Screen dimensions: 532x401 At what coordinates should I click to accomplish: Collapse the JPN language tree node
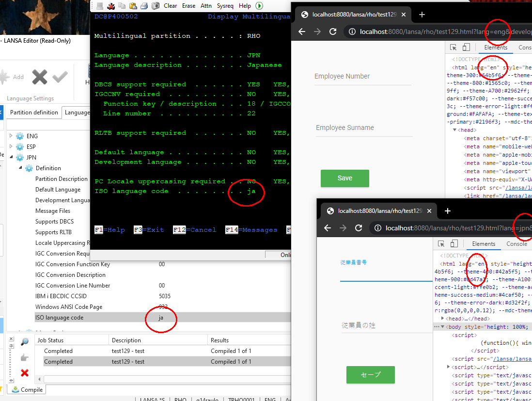click(12, 158)
